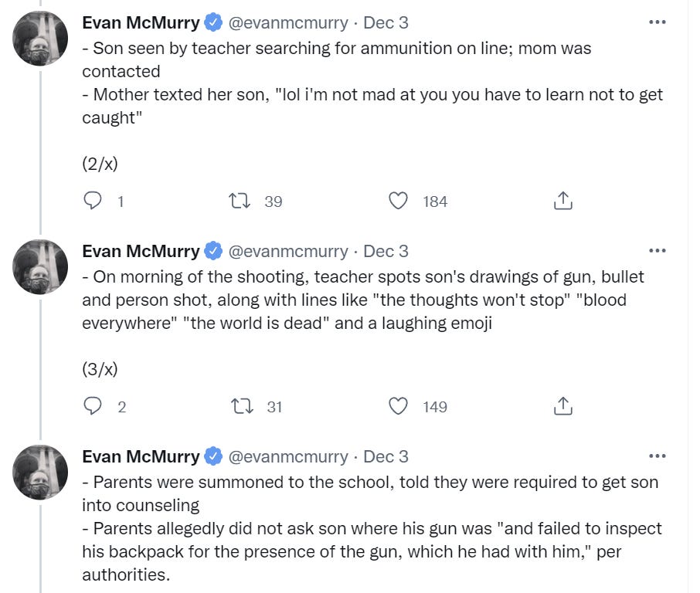The height and width of the screenshot is (593, 700).
Task: Click the avatar on the (3/x) tweet
Action: tap(40, 266)
